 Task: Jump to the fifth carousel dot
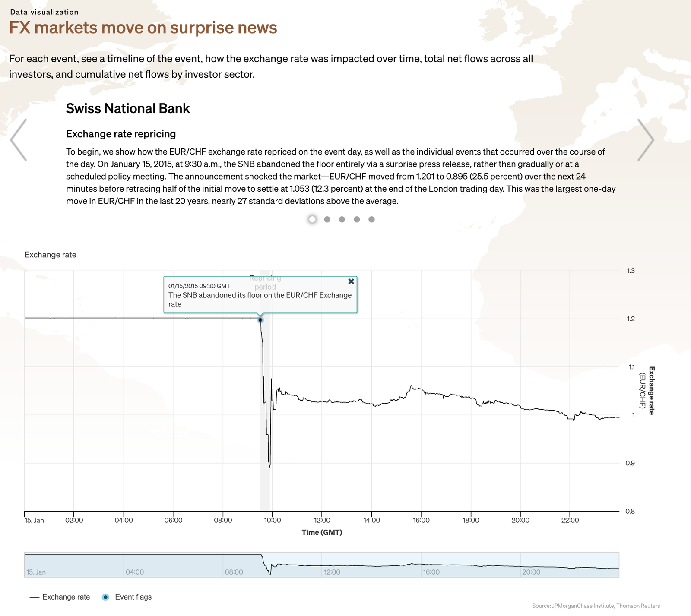tap(371, 219)
